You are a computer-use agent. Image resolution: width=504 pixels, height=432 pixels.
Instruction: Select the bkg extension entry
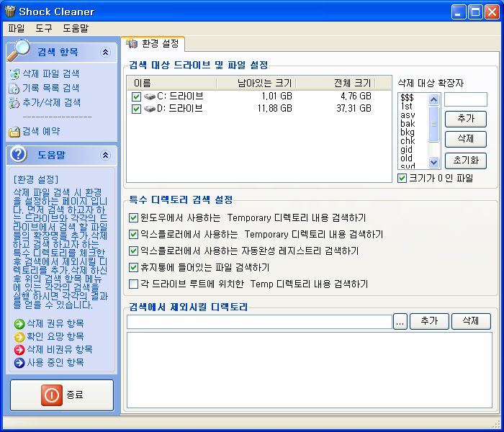[x=413, y=132]
